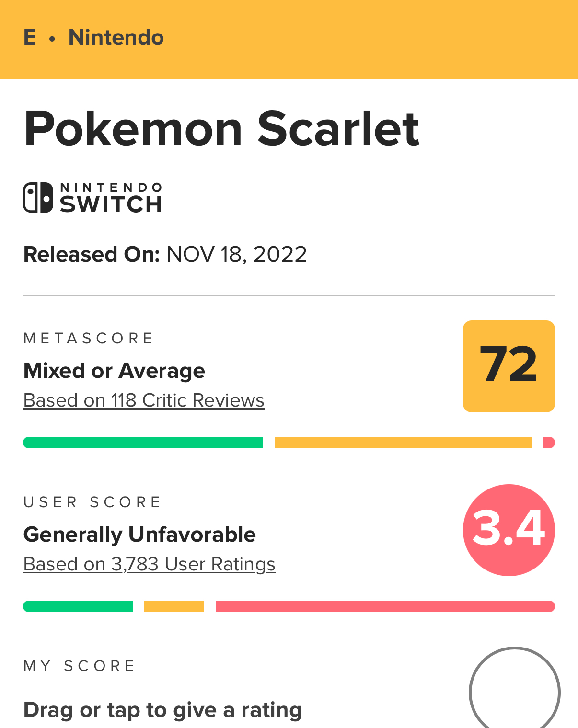Click the Pokemon Scarlet game title

tap(221, 128)
